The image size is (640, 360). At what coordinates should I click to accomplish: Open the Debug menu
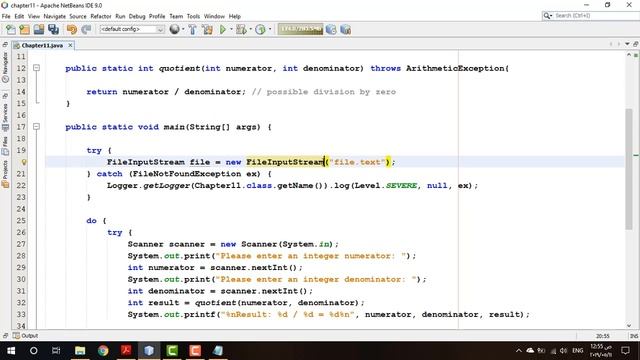pos(137,16)
